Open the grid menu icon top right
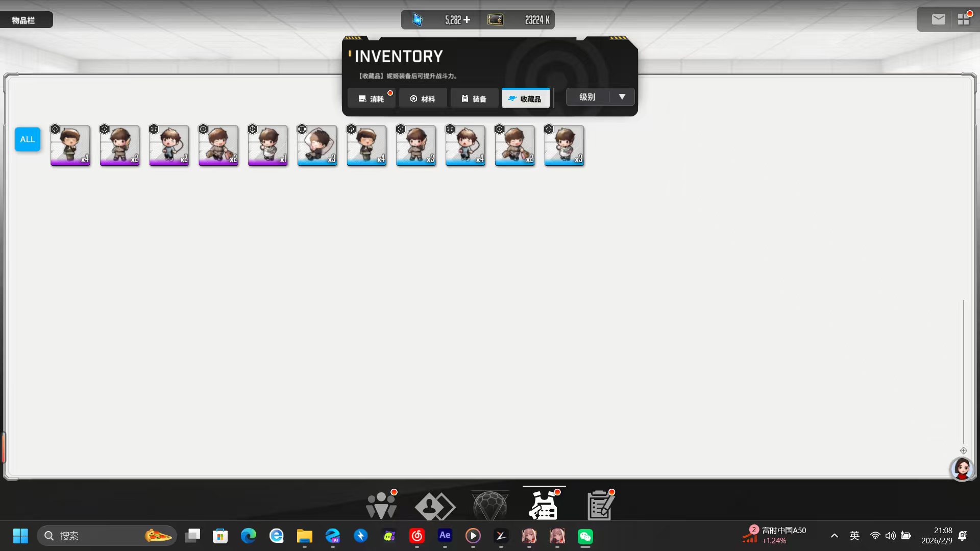Screen dimensions: 980x551 963,19
